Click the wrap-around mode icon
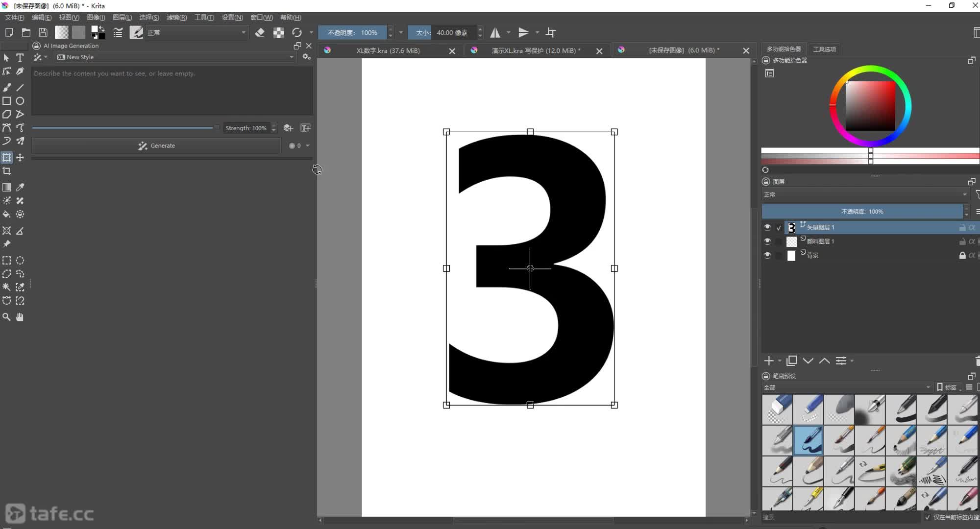 [551, 32]
